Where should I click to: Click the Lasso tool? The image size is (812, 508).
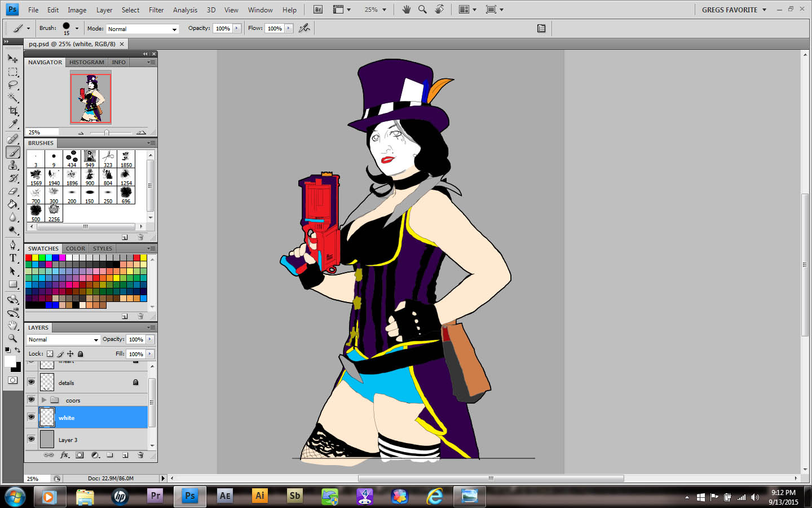point(13,85)
